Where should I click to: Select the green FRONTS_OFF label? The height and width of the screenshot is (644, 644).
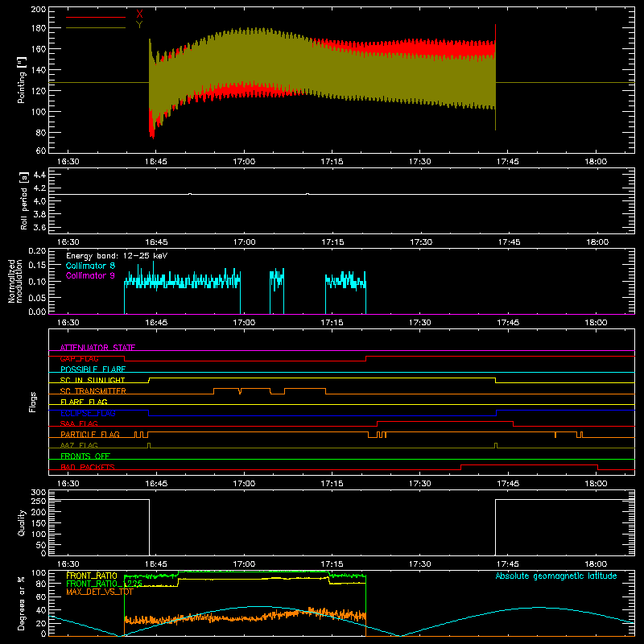point(85,456)
